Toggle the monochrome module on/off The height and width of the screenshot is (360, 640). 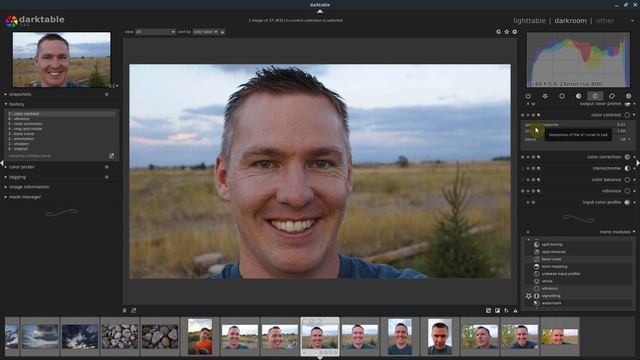[x=627, y=168]
